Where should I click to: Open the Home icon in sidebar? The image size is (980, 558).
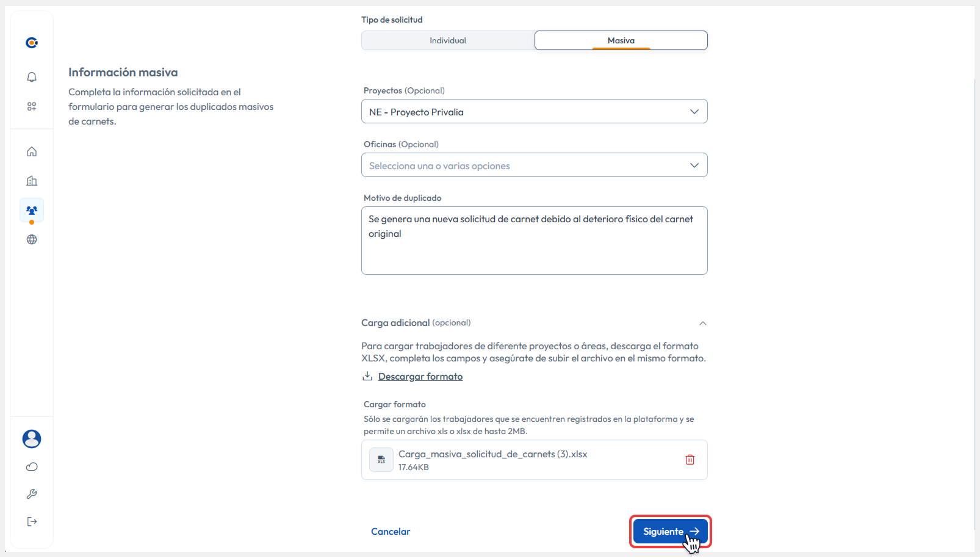coord(31,151)
